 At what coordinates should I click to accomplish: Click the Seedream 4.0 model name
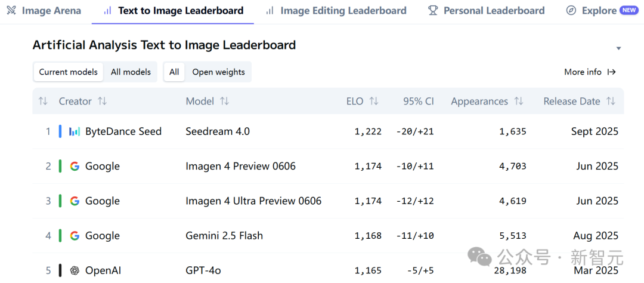click(x=218, y=131)
